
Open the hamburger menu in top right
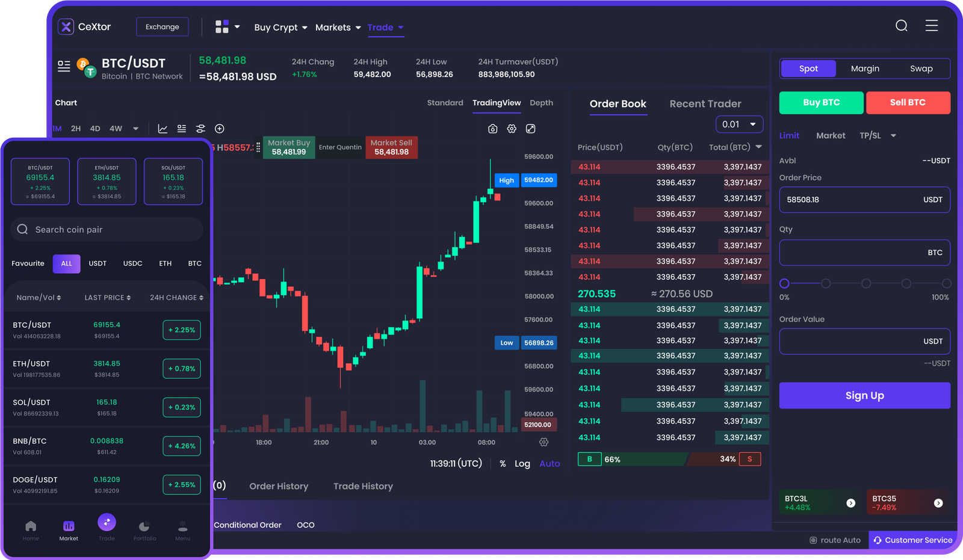[931, 25]
